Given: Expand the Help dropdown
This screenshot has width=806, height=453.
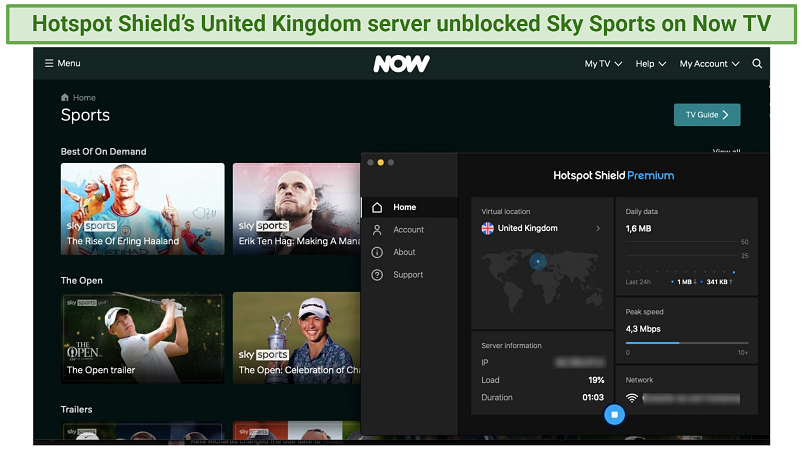Looking at the screenshot, I should click(650, 64).
